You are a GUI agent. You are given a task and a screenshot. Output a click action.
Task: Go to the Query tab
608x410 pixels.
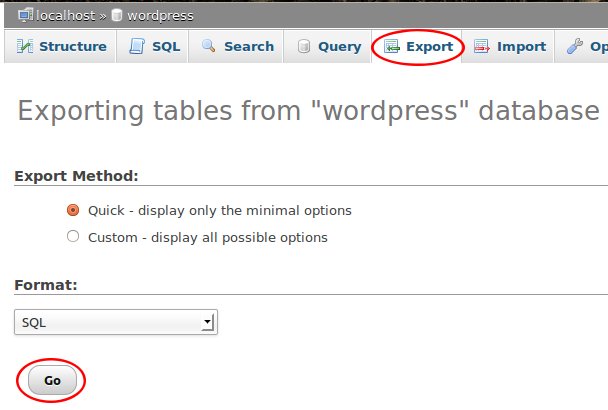tap(328, 46)
